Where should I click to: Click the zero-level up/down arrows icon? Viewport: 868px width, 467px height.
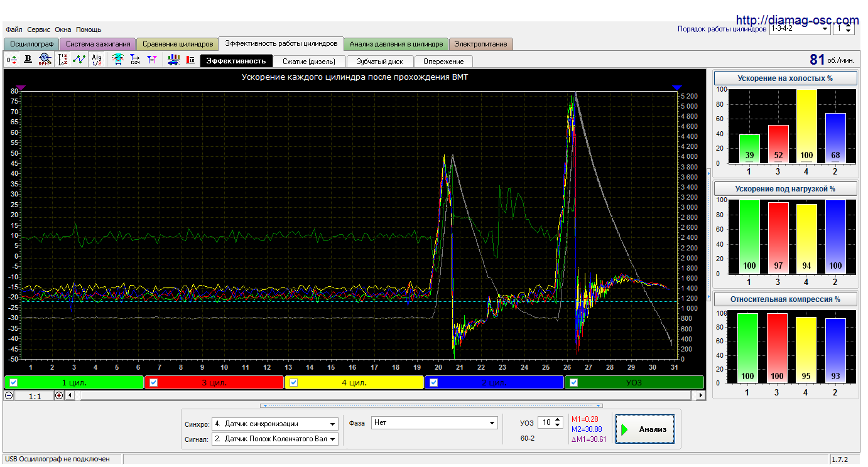11,59
